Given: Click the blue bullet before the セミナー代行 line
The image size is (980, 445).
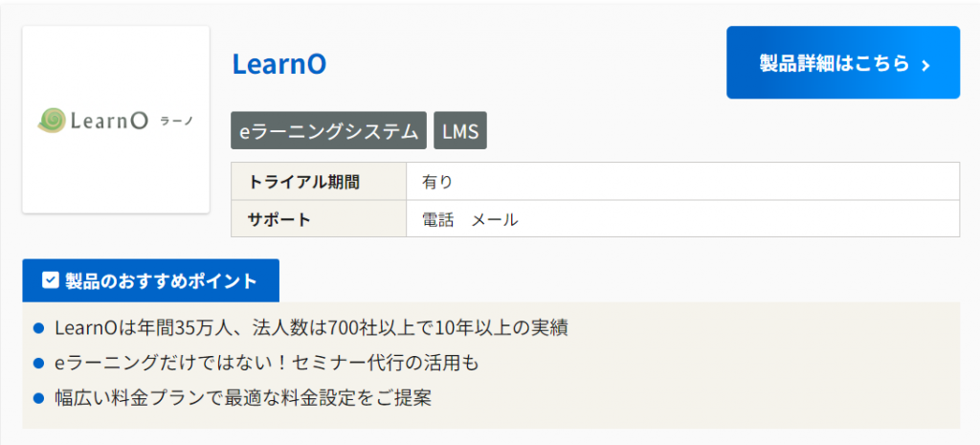Looking at the screenshot, I should (x=39, y=363).
